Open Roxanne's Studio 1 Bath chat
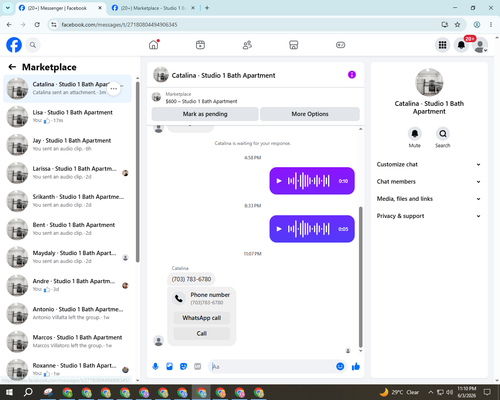The image size is (500, 400). [67, 370]
